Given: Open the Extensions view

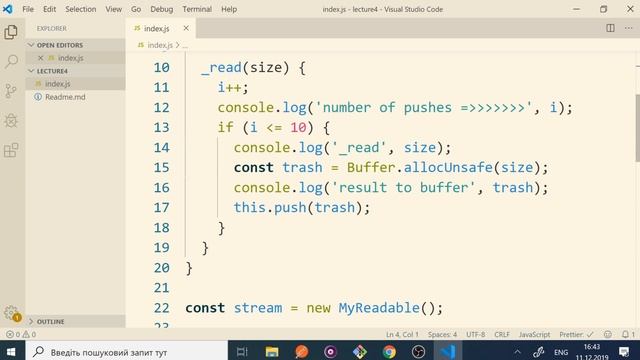Looking at the screenshot, I should click(11, 150).
